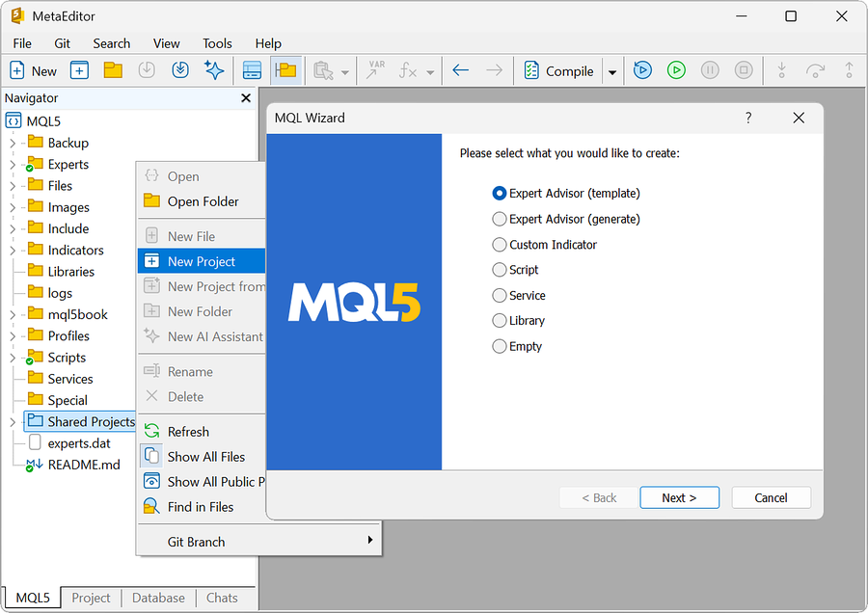Click the back arrow navigation icon
868x613 pixels.
point(461,70)
